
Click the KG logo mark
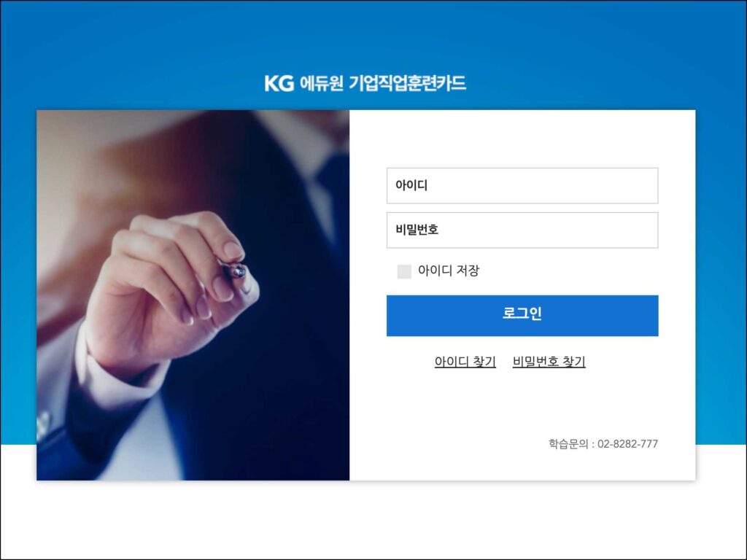(279, 83)
